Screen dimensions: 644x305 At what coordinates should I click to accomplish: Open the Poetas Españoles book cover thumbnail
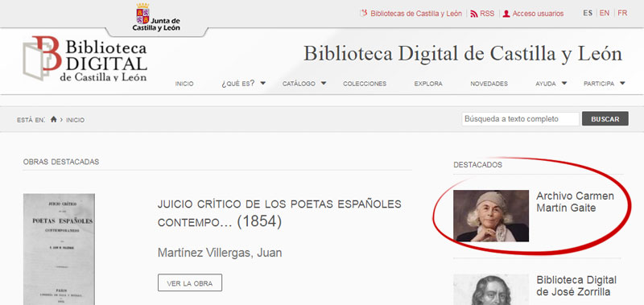59,249
